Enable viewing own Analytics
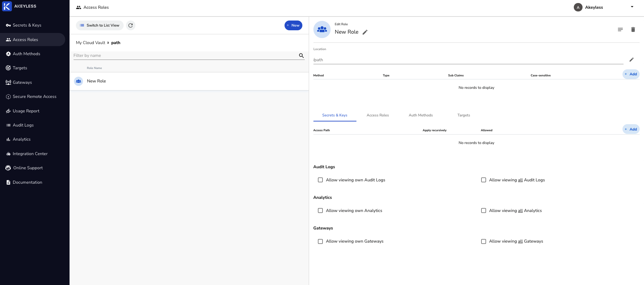 [320, 211]
